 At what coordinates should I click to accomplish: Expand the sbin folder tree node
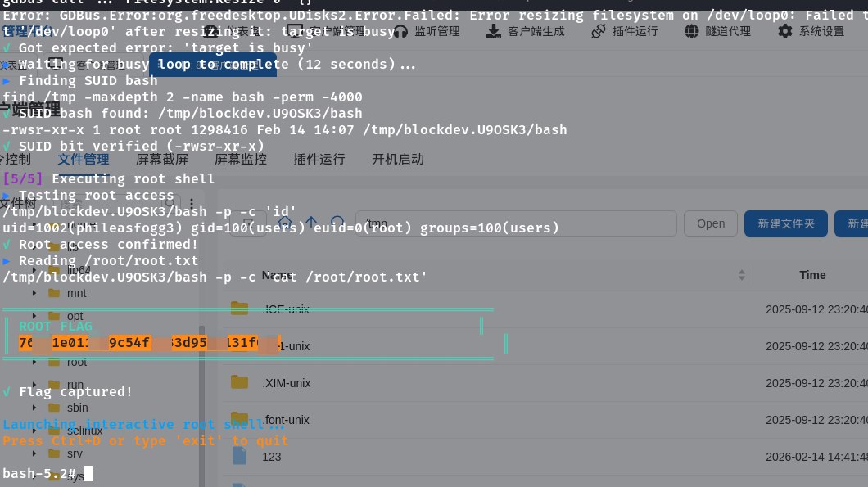[x=34, y=408]
